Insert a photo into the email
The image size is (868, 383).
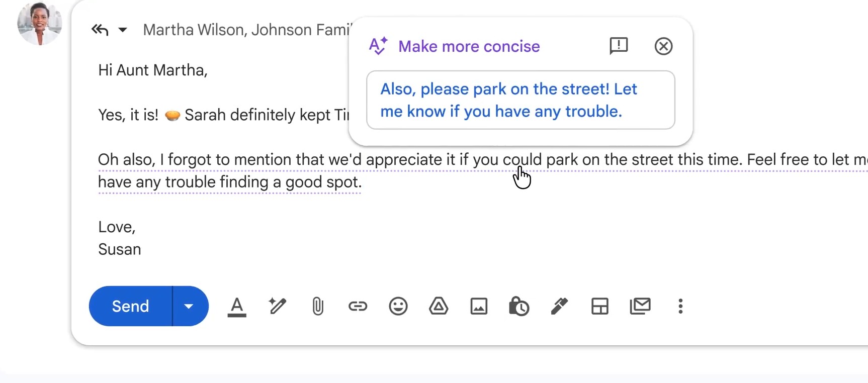tap(479, 306)
